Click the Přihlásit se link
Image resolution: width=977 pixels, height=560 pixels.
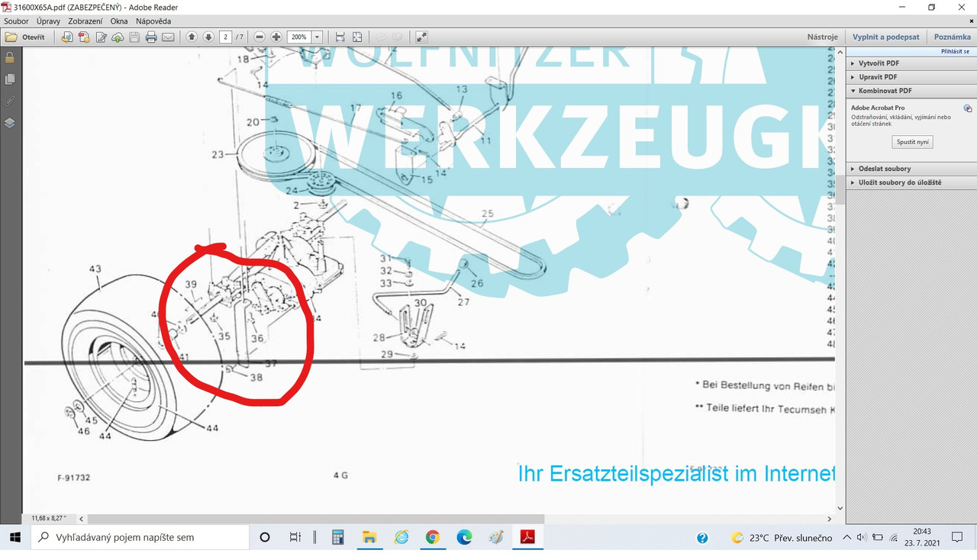[x=955, y=51]
